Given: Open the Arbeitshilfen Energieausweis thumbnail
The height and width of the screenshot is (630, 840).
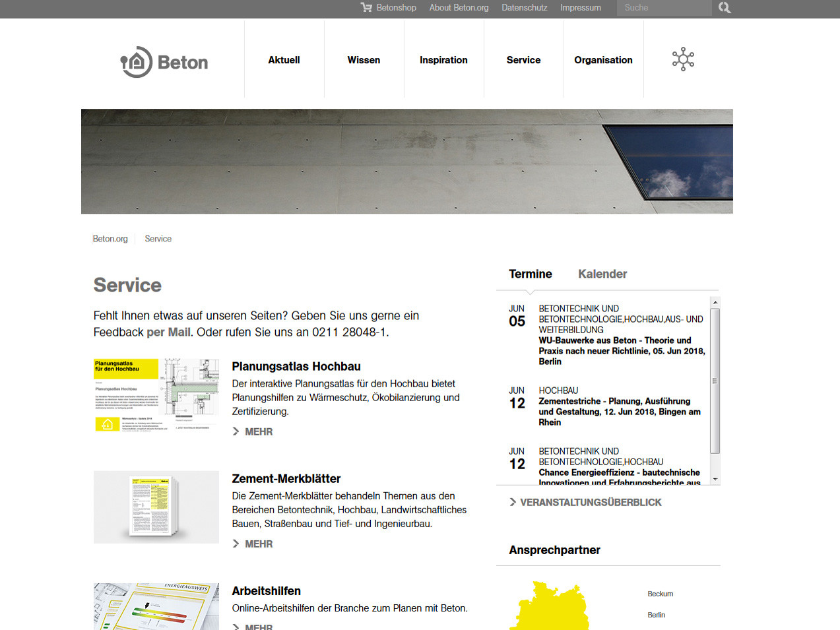Looking at the screenshot, I should coord(156,606).
